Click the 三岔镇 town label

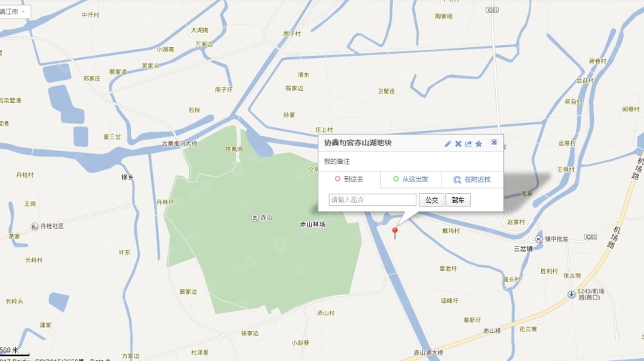point(523,249)
